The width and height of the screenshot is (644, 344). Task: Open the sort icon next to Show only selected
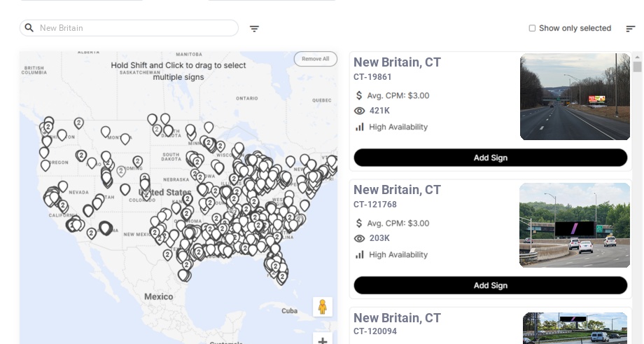click(x=630, y=29)
